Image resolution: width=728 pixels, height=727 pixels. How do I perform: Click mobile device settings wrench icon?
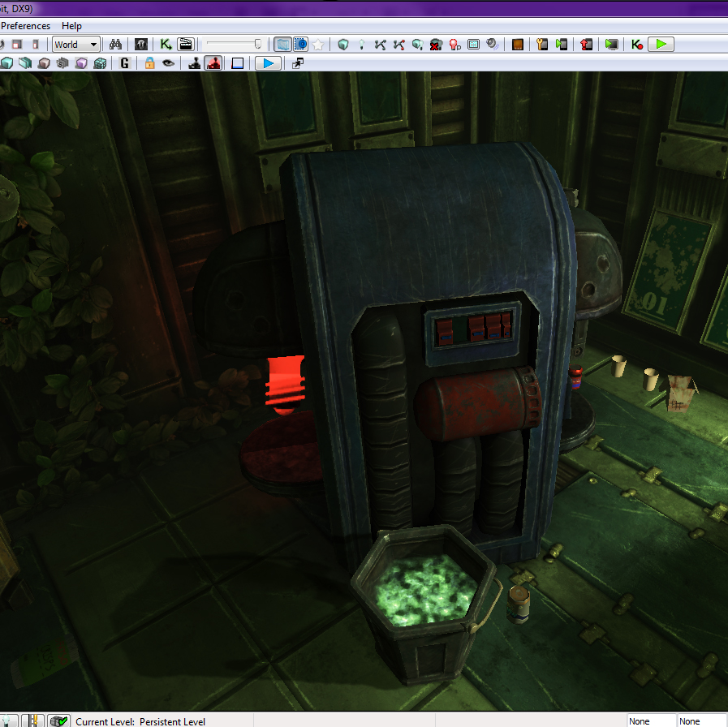pos(542,45)
